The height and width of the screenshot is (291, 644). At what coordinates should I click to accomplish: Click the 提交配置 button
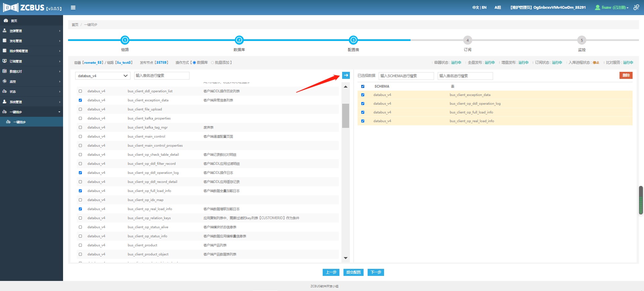(x=353, y=272)
